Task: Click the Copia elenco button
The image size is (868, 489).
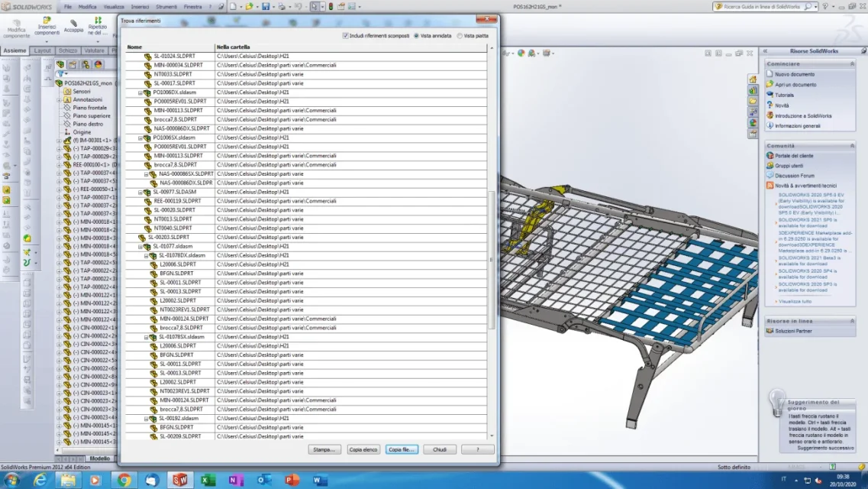Action: [363, 449]
